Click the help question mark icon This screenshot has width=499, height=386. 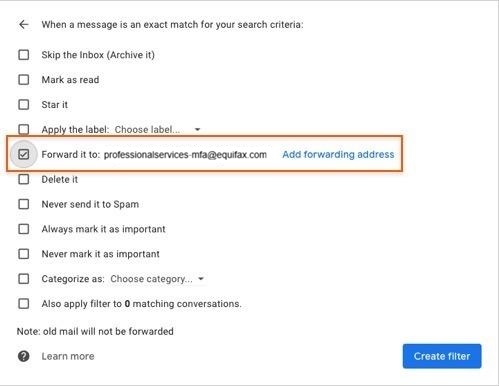(23, 356)
